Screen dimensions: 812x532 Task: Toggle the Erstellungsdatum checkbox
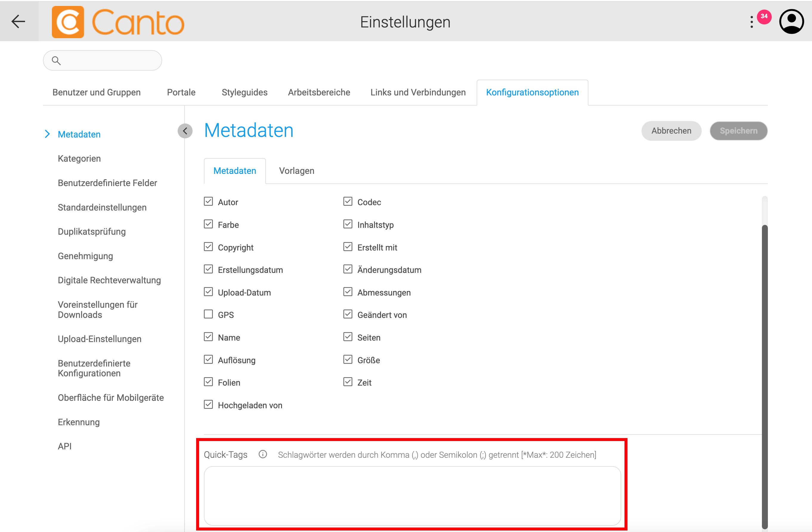tap(208, 269)
